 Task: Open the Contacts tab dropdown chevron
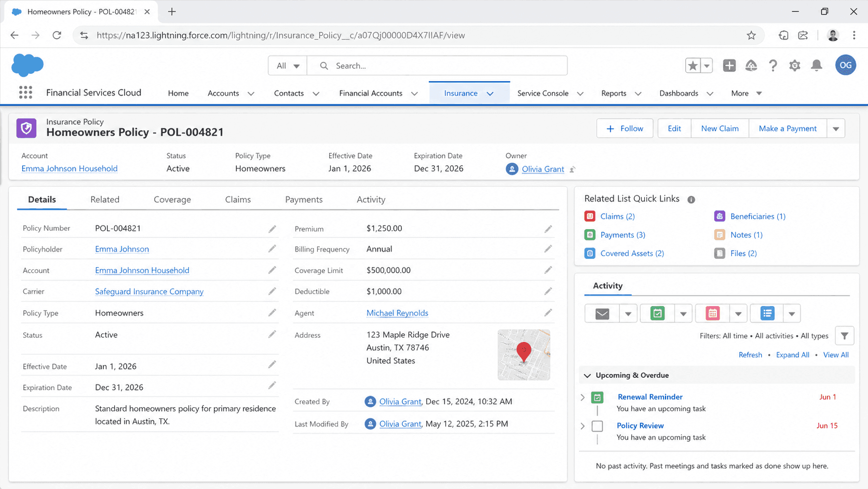coord(316,94)
